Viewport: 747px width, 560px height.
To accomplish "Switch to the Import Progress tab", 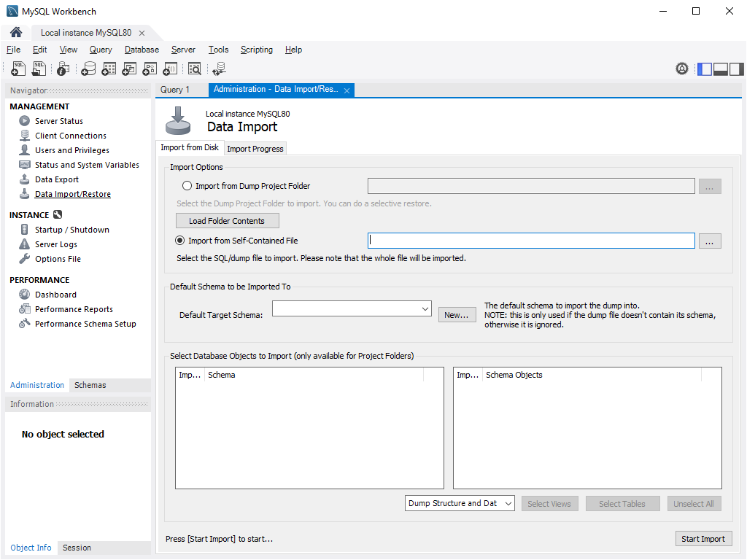I will [255, 149].
